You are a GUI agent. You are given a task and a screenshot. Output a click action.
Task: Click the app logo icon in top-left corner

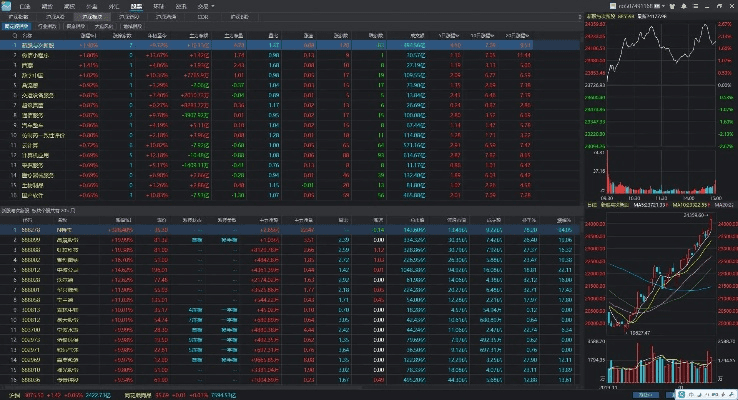(7, 6)
